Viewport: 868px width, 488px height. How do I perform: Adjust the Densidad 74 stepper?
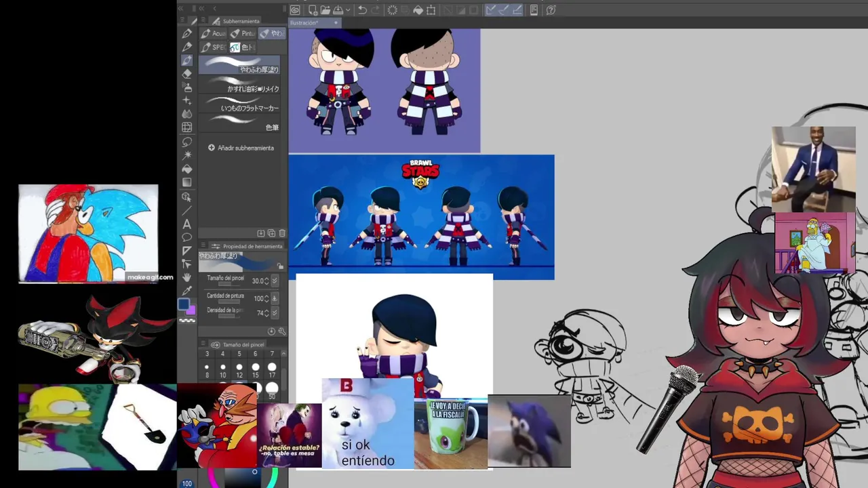coord(266,312)
